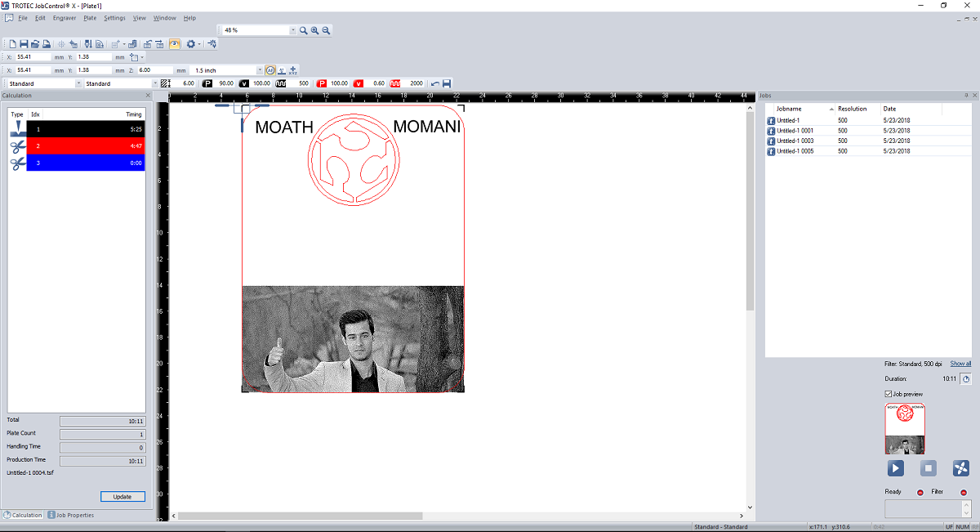The image size is (980, 532).
Task: Uncheck the Job preview checkbox
Action: click(x=889, y=394)
